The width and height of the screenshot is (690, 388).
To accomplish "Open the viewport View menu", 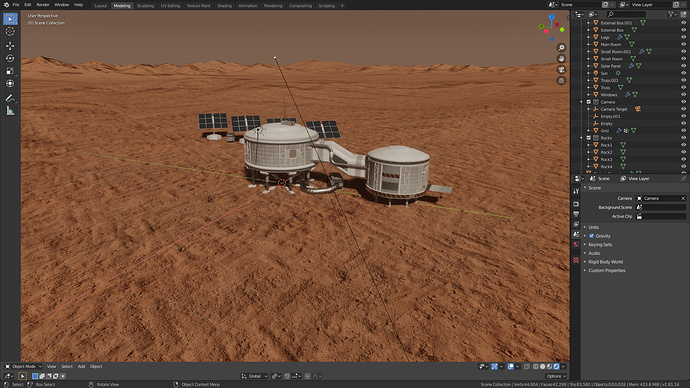I will [x=51, y=366].
